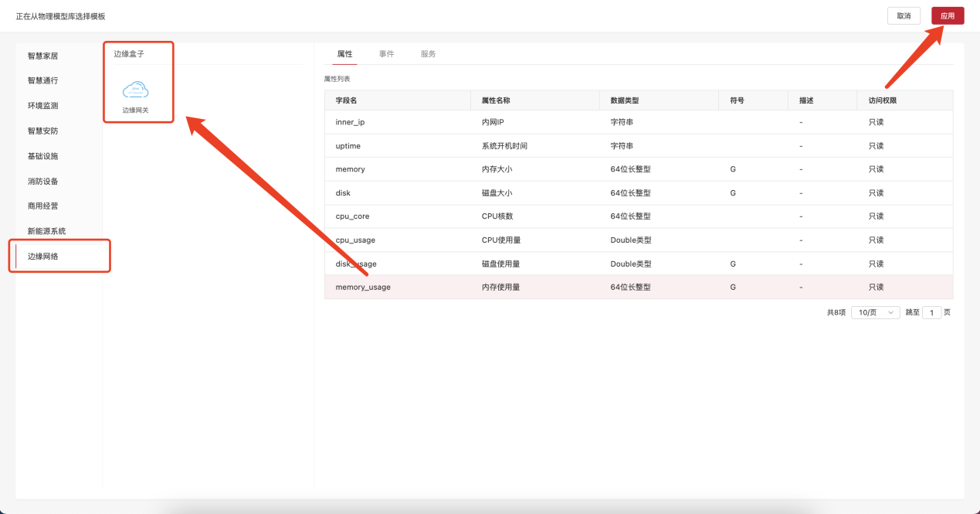The height and width of the screenshot is (514, 980).
Task: Select 商用经营 category
Action: point(43,206)
